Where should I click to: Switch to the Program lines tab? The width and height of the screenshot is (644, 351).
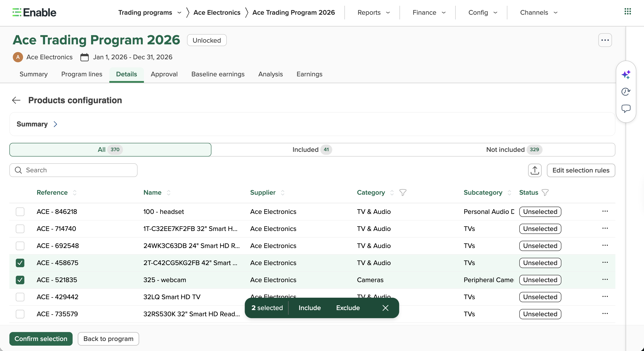pyautogui.click(x=82, y=74)
